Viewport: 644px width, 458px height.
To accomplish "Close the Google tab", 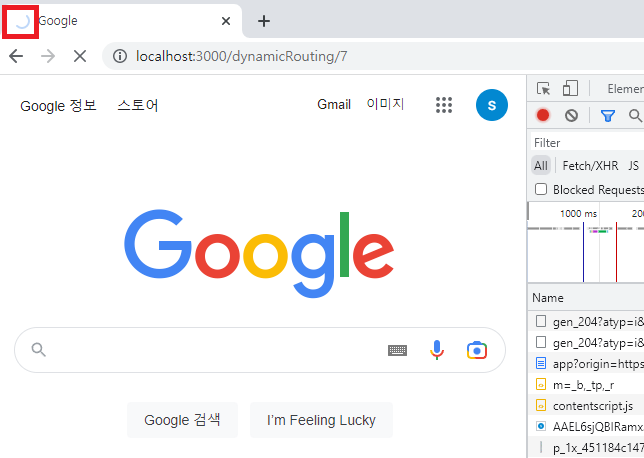I will click(226, 21).
